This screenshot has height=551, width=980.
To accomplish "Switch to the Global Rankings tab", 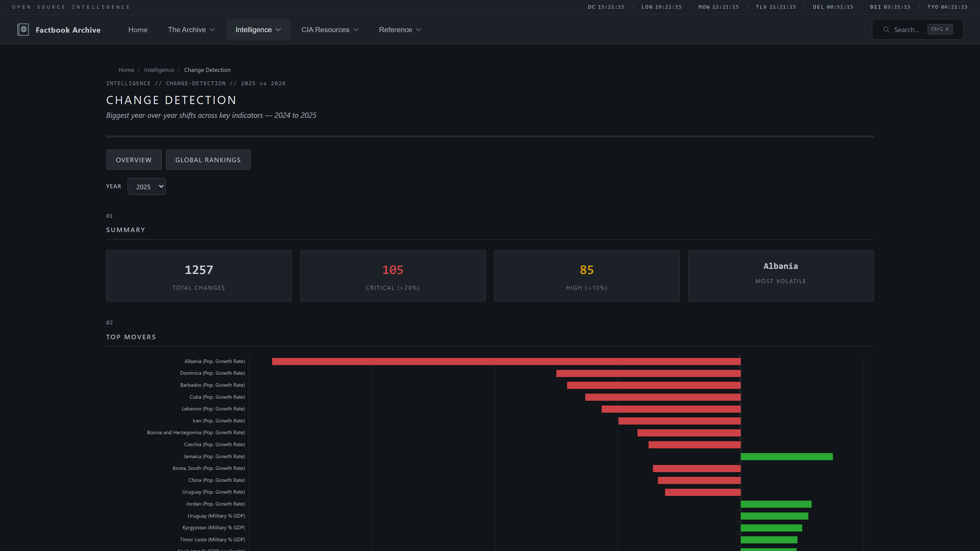I will [208, 160].
